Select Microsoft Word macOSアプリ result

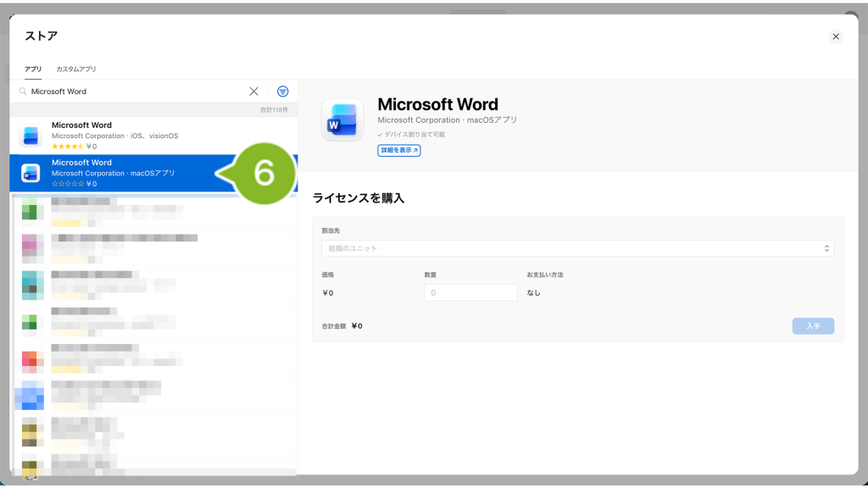[x=153, y=173]
